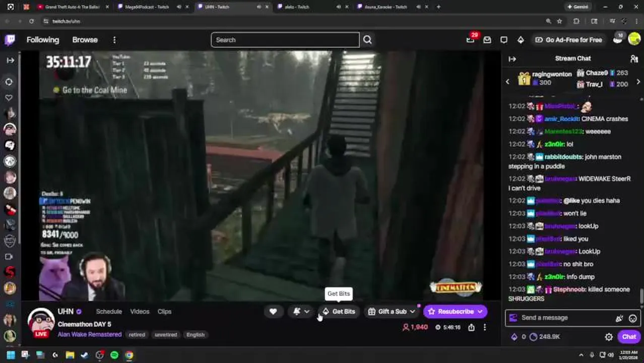
Task: Mute the UHN Twitch browser tab audio
Action: (x=259, y=7)
